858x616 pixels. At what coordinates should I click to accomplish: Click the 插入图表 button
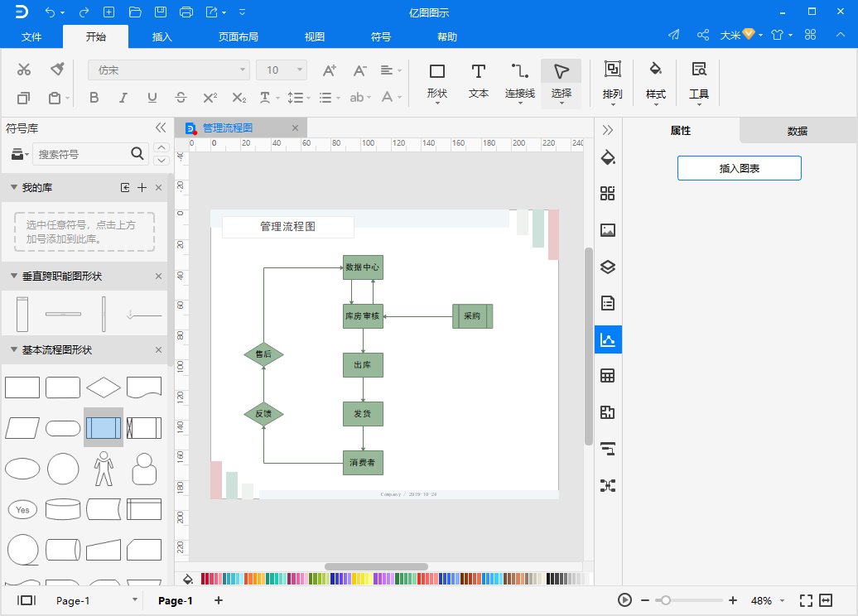click(740, 168)
